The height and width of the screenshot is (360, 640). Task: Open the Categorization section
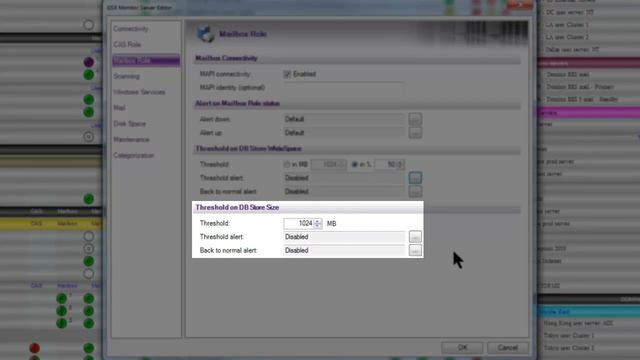click(133, 156)
